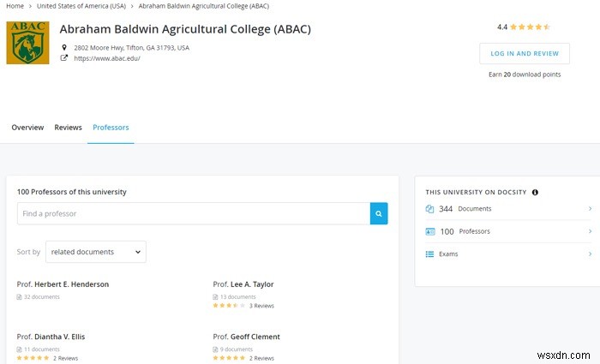Go to United States of America breadcrumb
This screenshot has height=364, width=600.
click(x=81, y=6)
